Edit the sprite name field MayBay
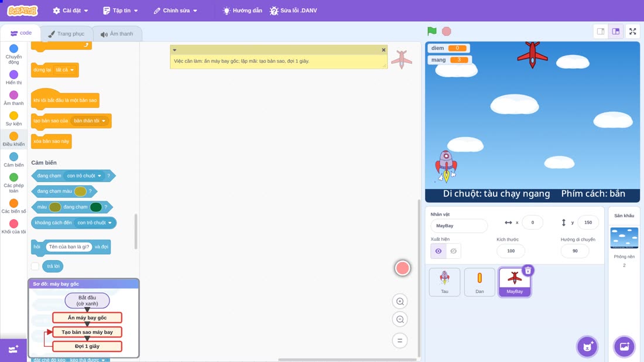 point(459,226)
